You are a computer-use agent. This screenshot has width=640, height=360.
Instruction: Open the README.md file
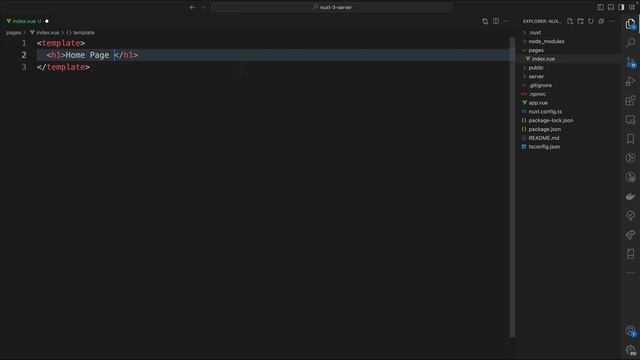pyautogui.click(x=544, y=138)
